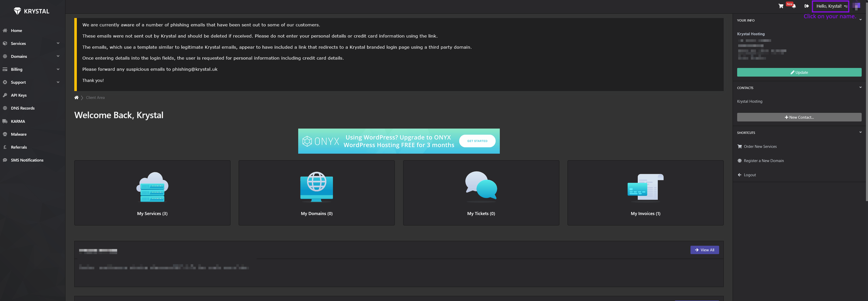Click the user avatar thumbnail
868x301 pixels.
click(x=856, y=6)
